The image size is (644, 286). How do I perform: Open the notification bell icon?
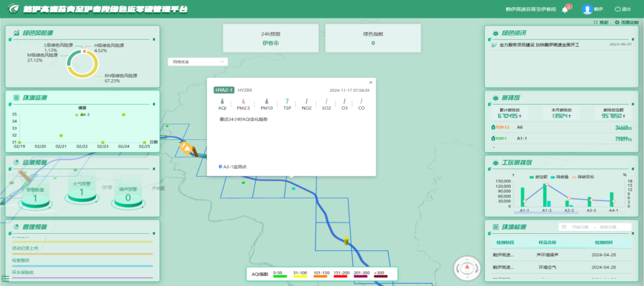tap(565, 10)
